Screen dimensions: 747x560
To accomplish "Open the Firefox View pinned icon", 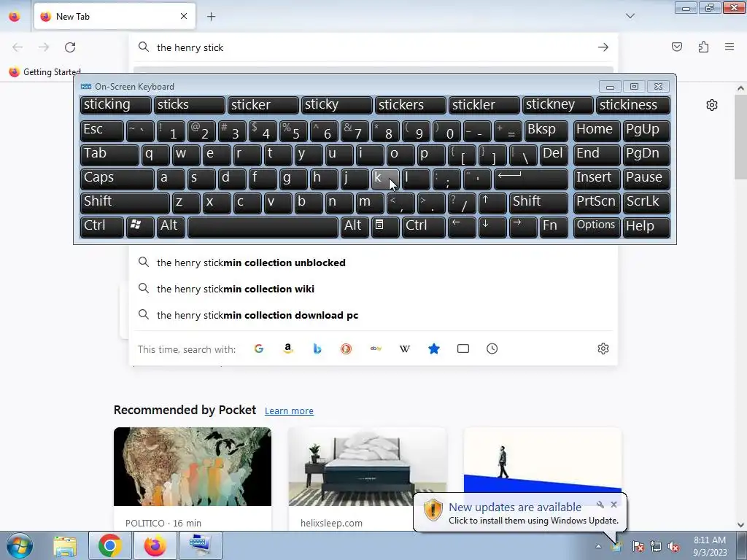I will coord(15,16).
